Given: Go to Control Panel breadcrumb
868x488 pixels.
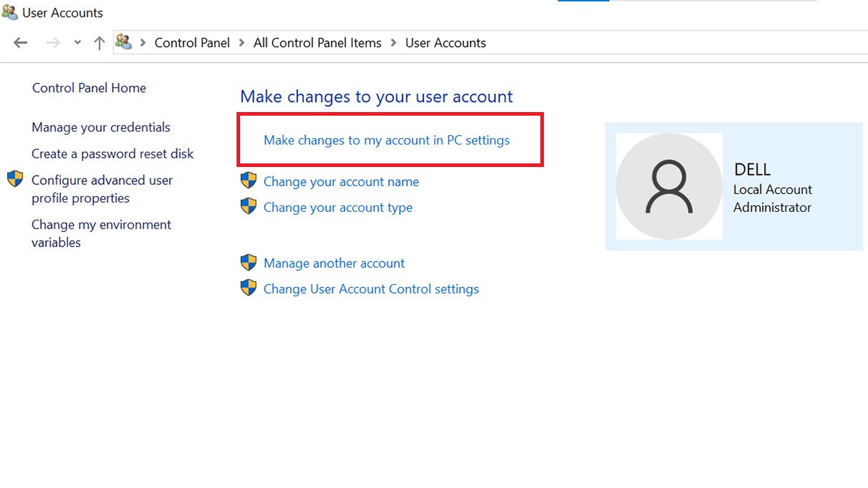Looking at the screenshot, I should pyautogui.click(x=192, y=43).
